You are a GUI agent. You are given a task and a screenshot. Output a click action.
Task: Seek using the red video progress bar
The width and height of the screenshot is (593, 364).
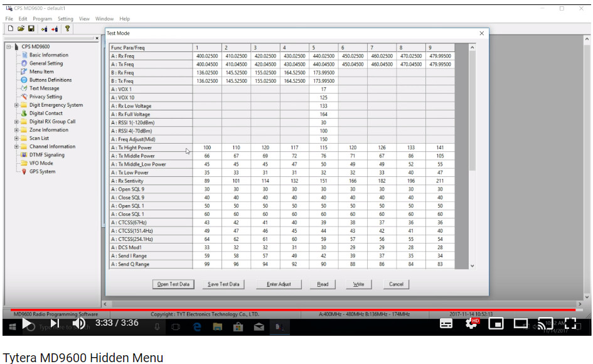tap(292, 309)
